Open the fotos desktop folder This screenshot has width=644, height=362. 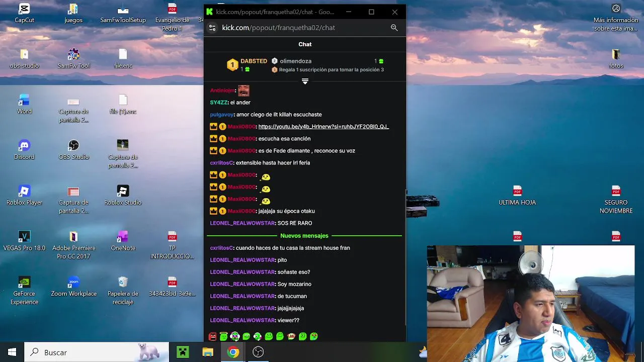616,59
